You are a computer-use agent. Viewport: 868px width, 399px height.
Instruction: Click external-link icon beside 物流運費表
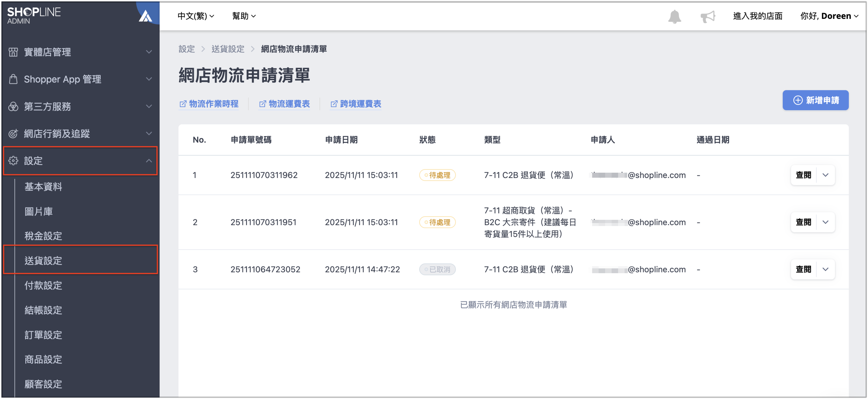point(262,104)
